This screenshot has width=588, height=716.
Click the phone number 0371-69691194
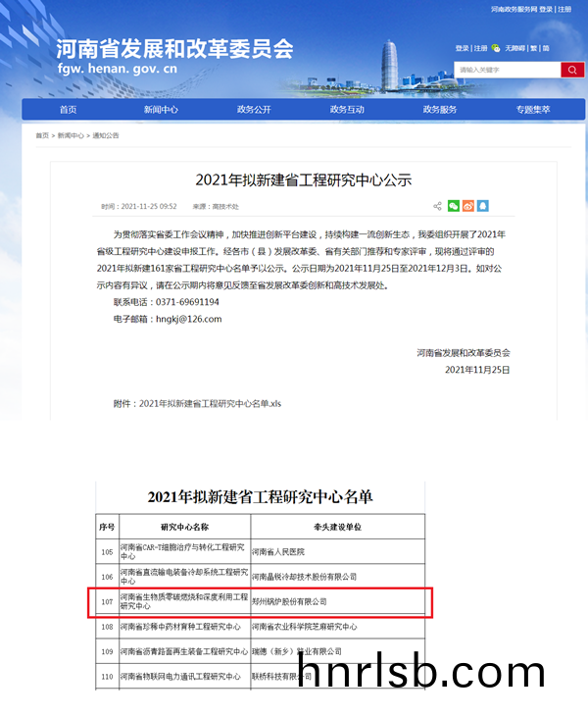[x=187, y=302]
